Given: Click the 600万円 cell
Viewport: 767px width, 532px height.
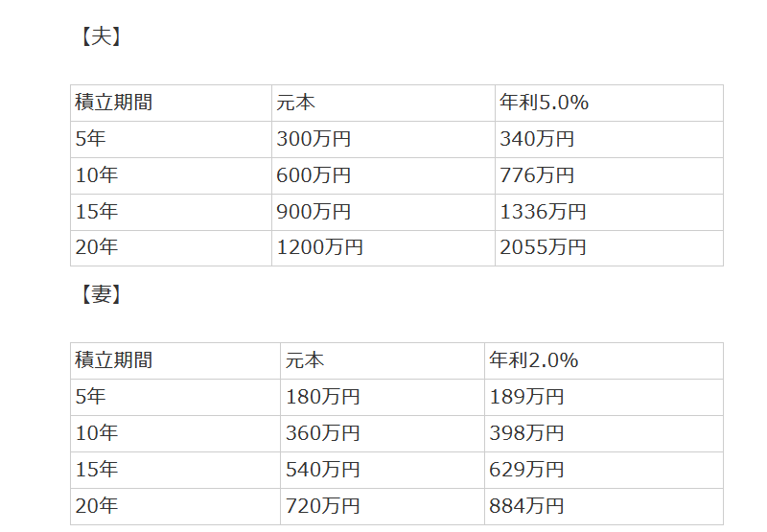Looking at the screenshot, I should tap(314, 175).
